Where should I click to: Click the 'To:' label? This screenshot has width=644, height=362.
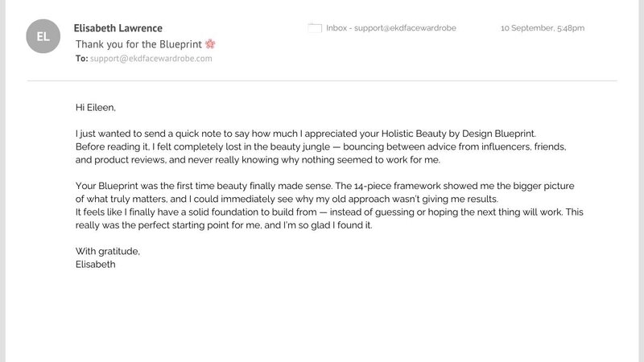tap(82, 59)
